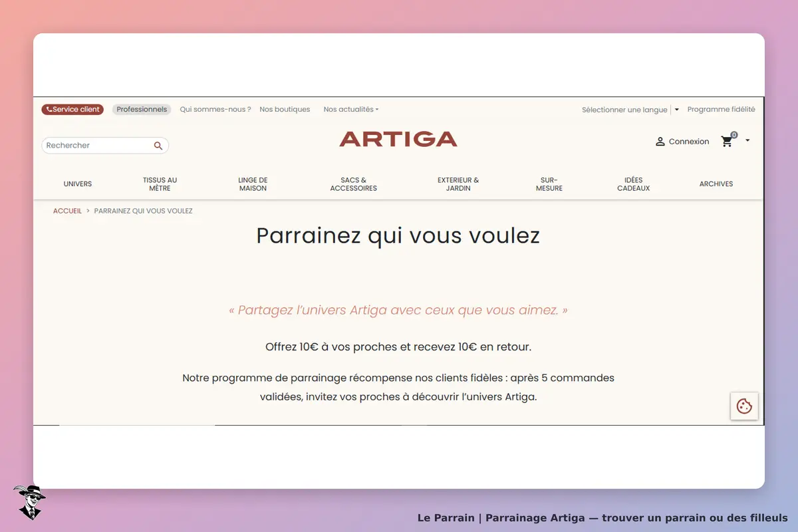The image size is (798, 532).
Task: Click the Le Parrain mascot logo
Action: 29,502
